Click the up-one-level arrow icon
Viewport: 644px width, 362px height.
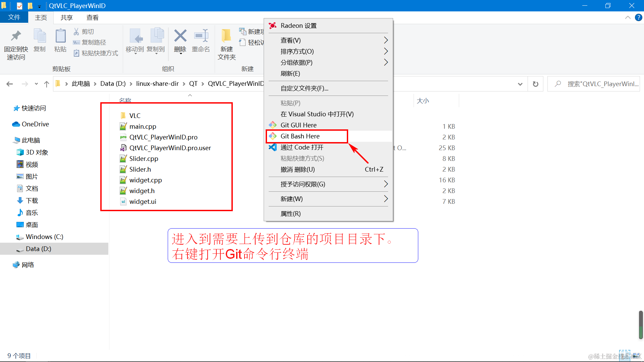pos(46,84)
